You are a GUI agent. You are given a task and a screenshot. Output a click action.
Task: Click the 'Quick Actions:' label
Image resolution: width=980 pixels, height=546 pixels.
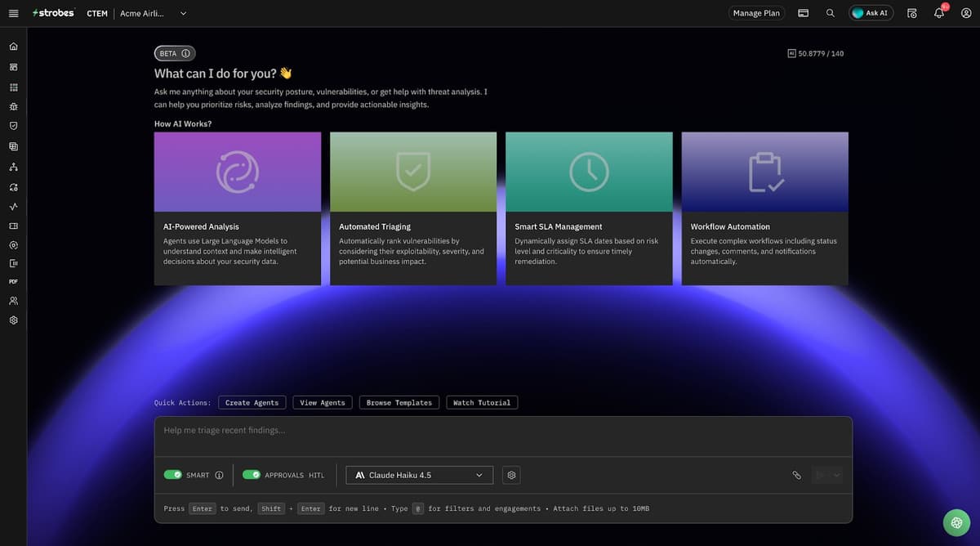pyautogui.click(x=183, y=402)
